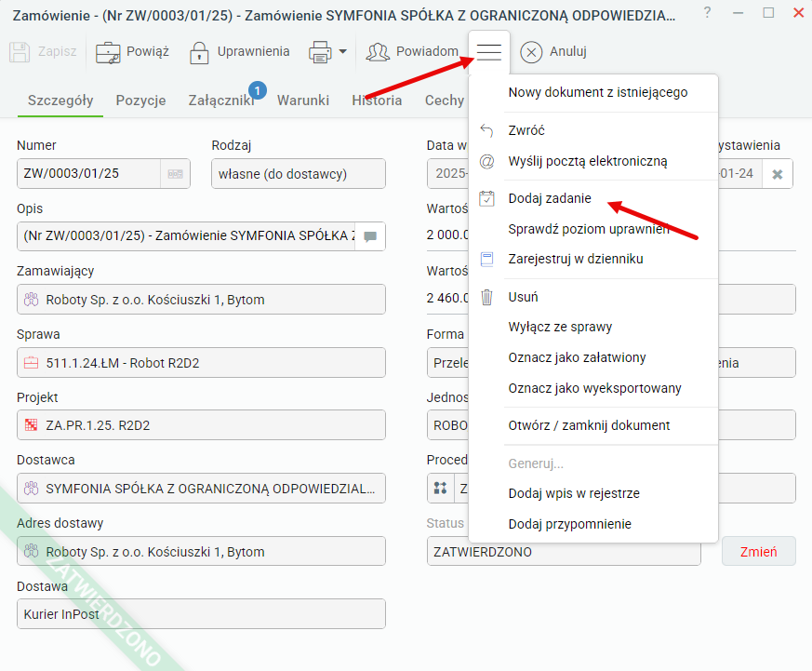Viewport: 812px width, 671px height.
Task: Click the Numer field ZW/0003/01/25
Action: click(88, 174)
